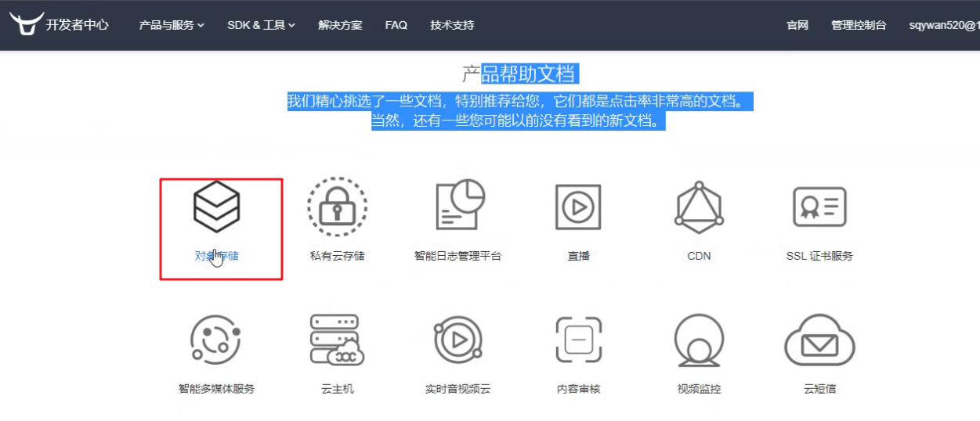Click the 产品帮助文档 heading

(x=520, y=74)
